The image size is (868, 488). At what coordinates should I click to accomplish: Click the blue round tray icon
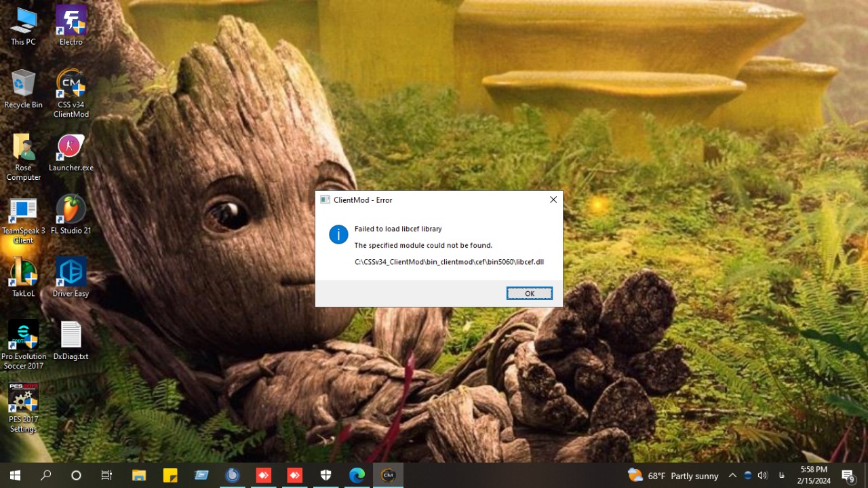click(748, 476)
